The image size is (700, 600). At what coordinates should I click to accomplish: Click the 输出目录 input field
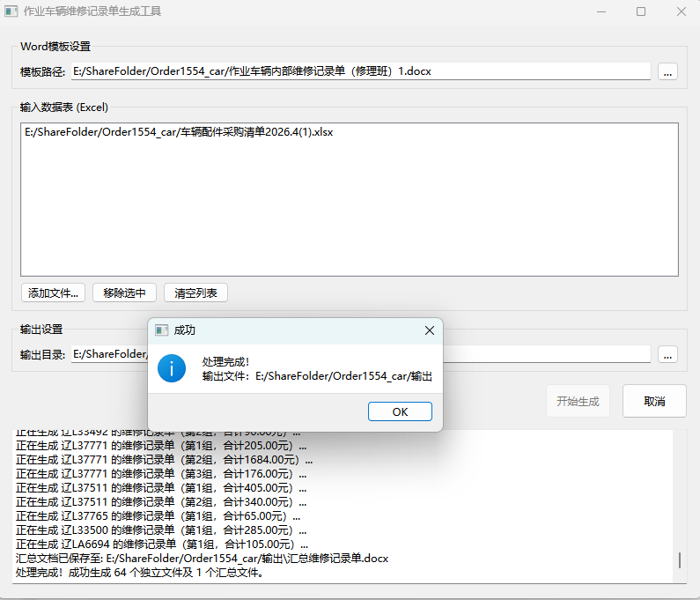tap(360, 354)
